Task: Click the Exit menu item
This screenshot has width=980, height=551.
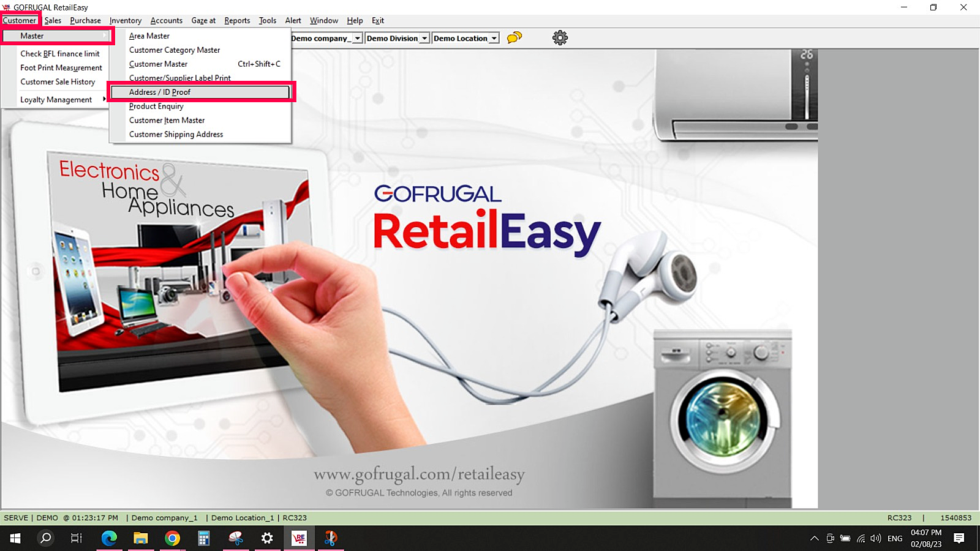Action: click(x=378, y=20)
